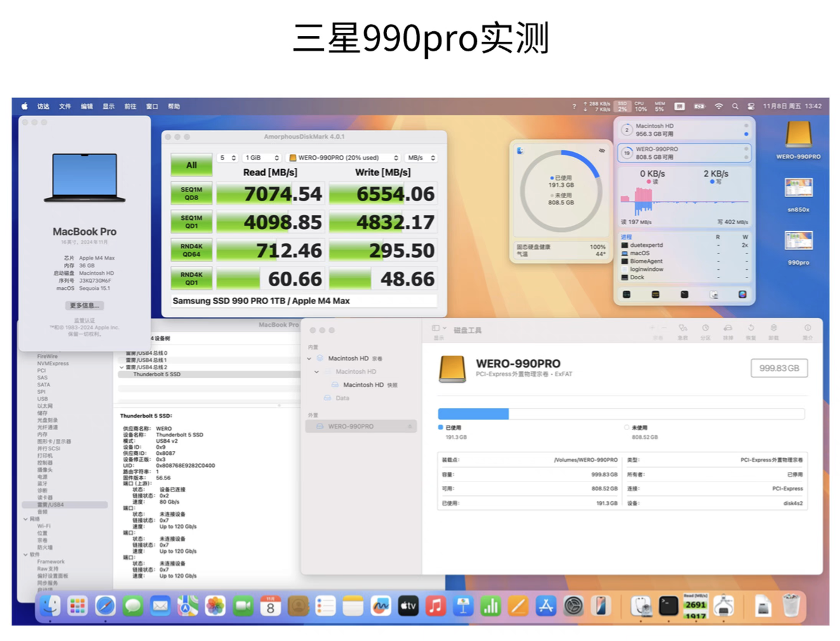Open the Trash in the Dock
Viewport: 840px width, 641px height.
tap(791, 606)
